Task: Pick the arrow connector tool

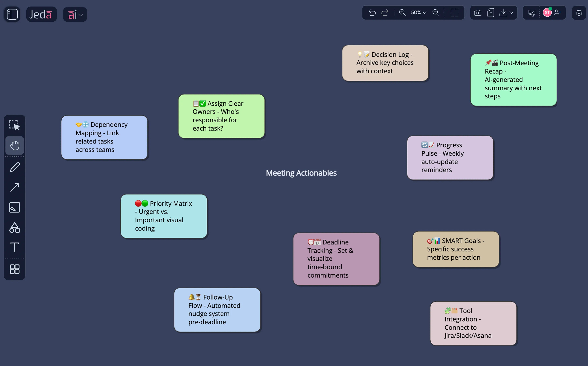Action: (x=15, y=187)
